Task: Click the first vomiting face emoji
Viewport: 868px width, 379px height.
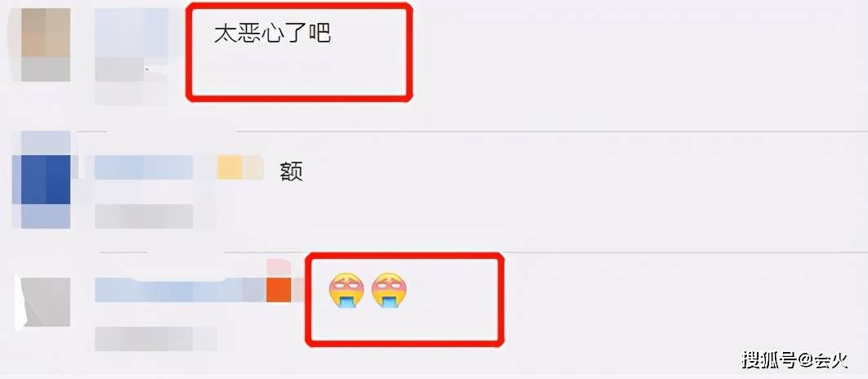Action: 346,291
